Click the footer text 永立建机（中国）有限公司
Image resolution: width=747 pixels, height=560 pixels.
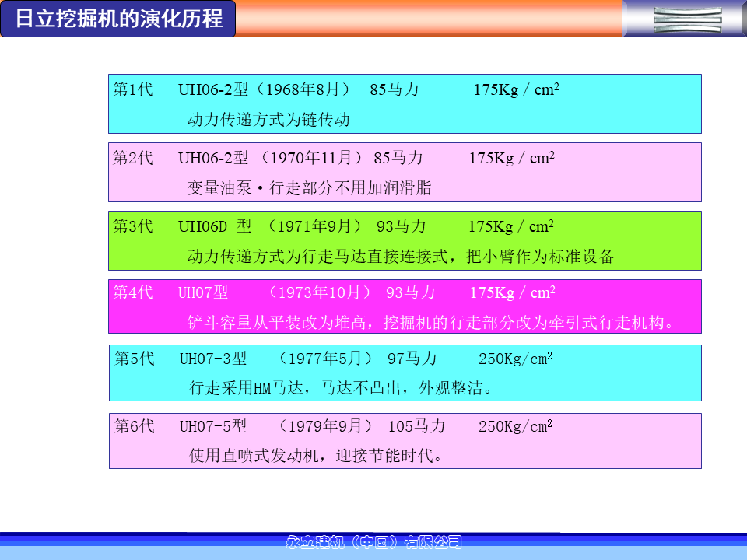tap(374, 542)
